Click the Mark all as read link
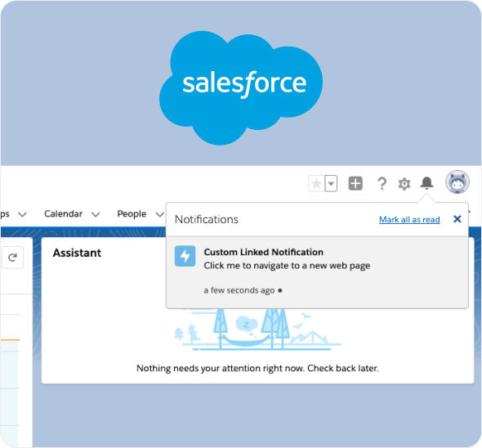The height and width of the screenshot is (448, 482). [x=409, y=219]
